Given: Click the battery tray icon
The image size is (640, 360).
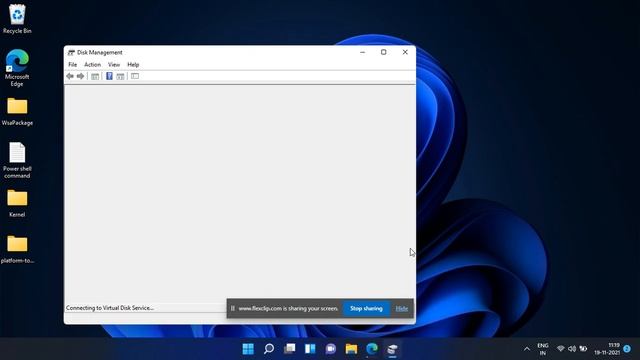Looking at the screenshot, I should click(583, 349).
